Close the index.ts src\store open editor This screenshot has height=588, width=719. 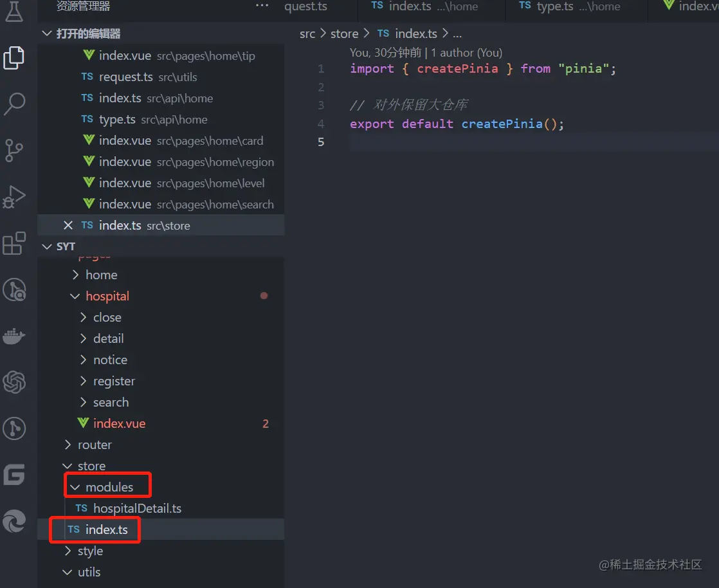(68, 225)
